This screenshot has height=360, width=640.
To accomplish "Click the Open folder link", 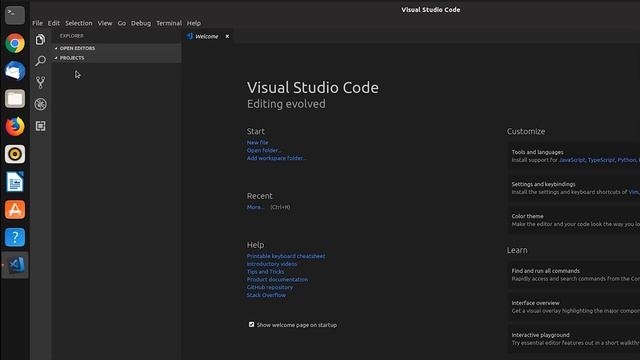I will [x=264, y=150].
